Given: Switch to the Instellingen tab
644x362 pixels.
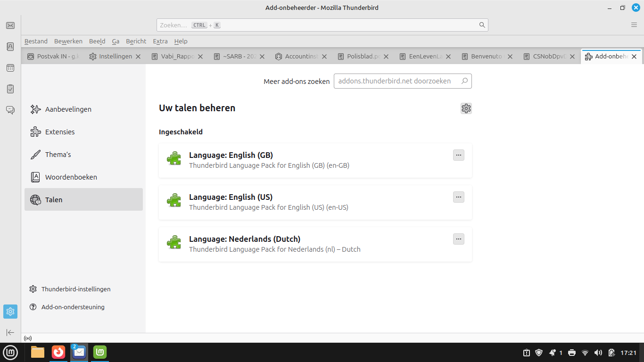Looking at the screenshot, I should (x=115, y=57).
